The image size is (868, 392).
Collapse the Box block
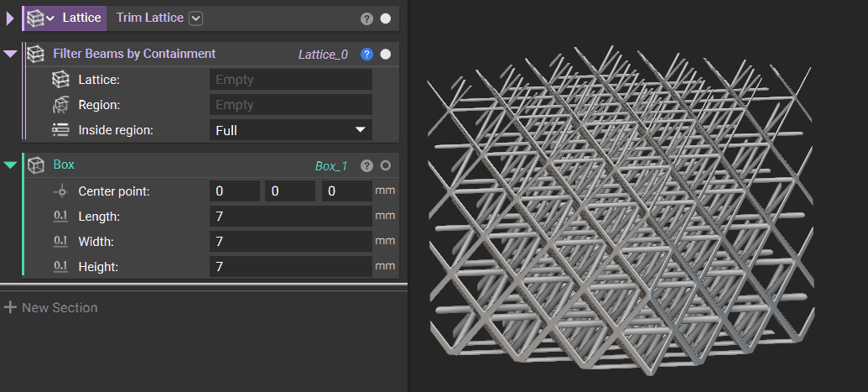click(10, 165)
